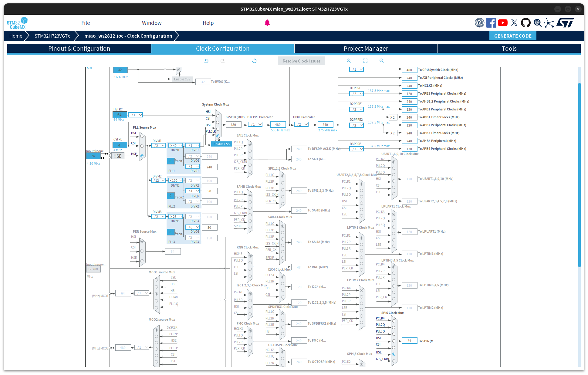Open the DIVN1 X 40 multiplier dropdown
The image size is (588, 375).
coord(176,146)
